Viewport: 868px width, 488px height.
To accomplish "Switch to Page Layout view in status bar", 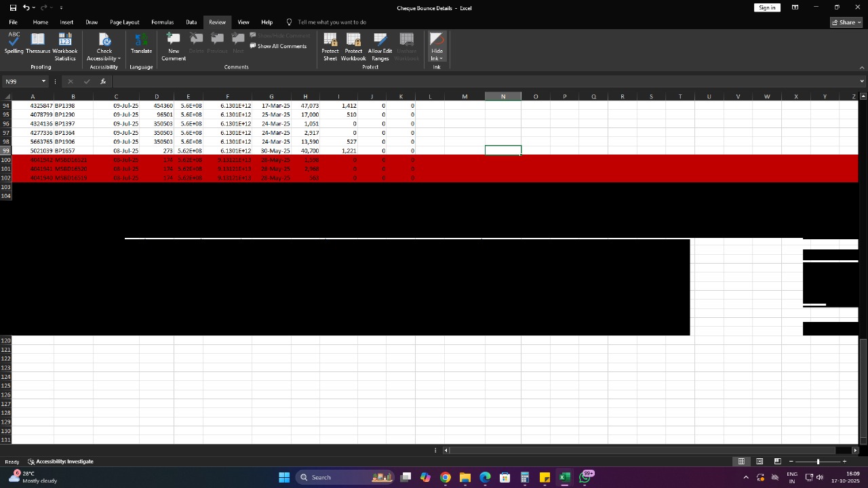I will pyautogui.click(x=759, y=462).
